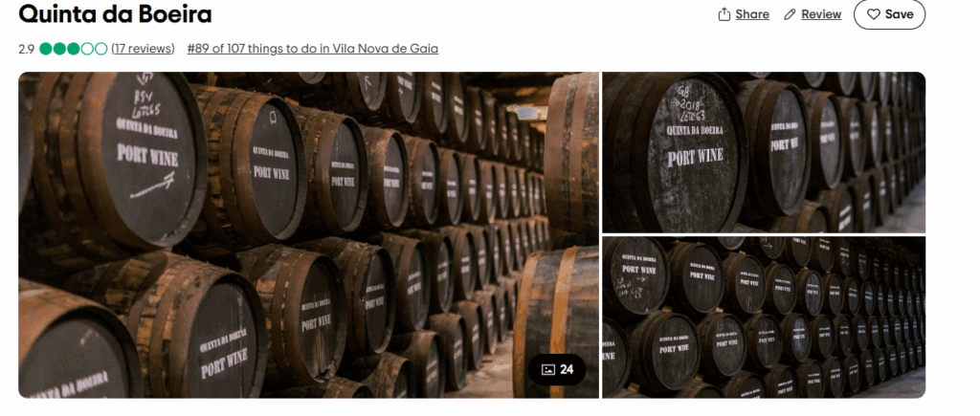Image resolution: width=980 pixels, height=416 pixels.
Task: Click the third filled green rating bubble
Action: click(x=73, y=49)
